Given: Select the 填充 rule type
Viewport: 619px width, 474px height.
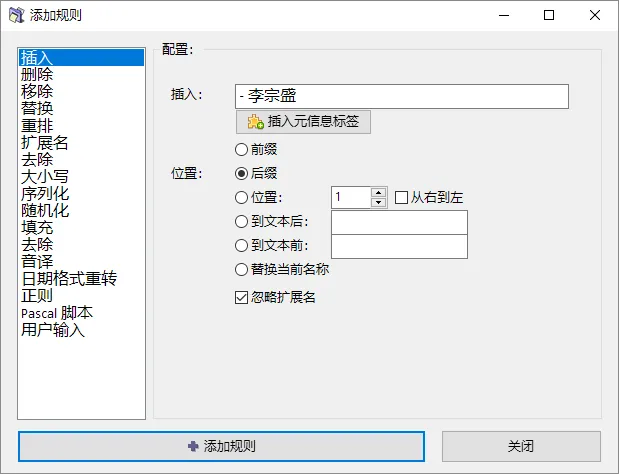Looking at the screenshot, I should pyautogui.click(x=81, y=227).
